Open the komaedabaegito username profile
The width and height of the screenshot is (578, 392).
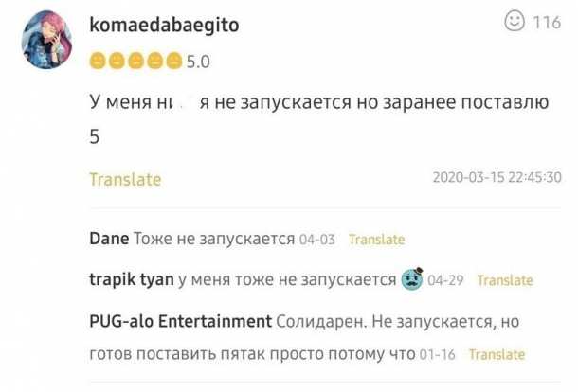[x=163, y=26]
